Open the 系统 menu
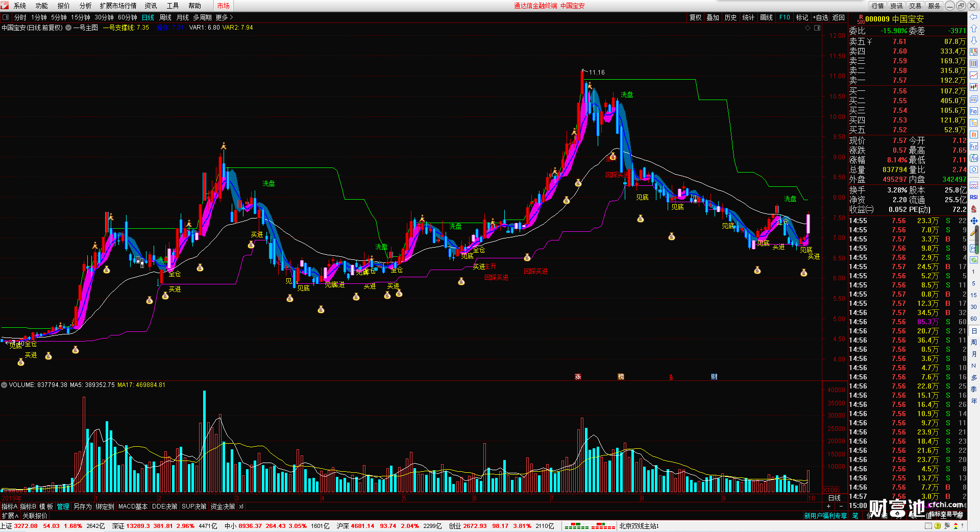The height and width of the screenshot is (532, 980). point(20,6)
